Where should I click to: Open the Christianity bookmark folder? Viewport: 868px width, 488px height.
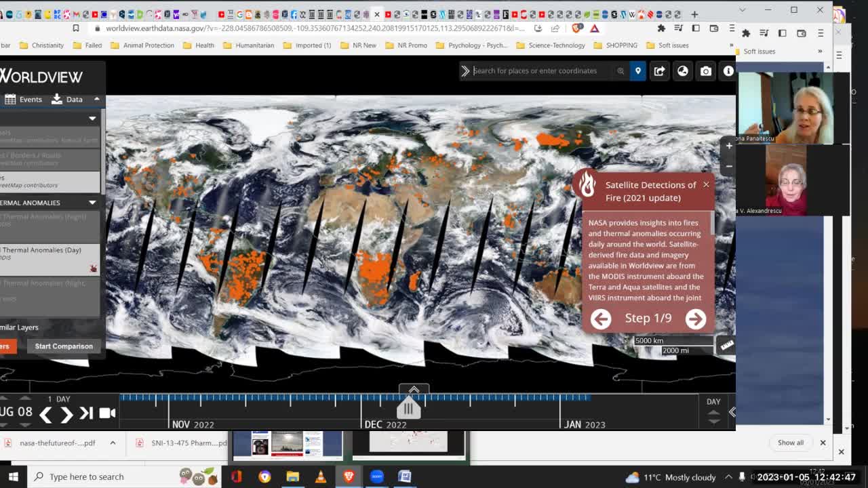point(41,45)
